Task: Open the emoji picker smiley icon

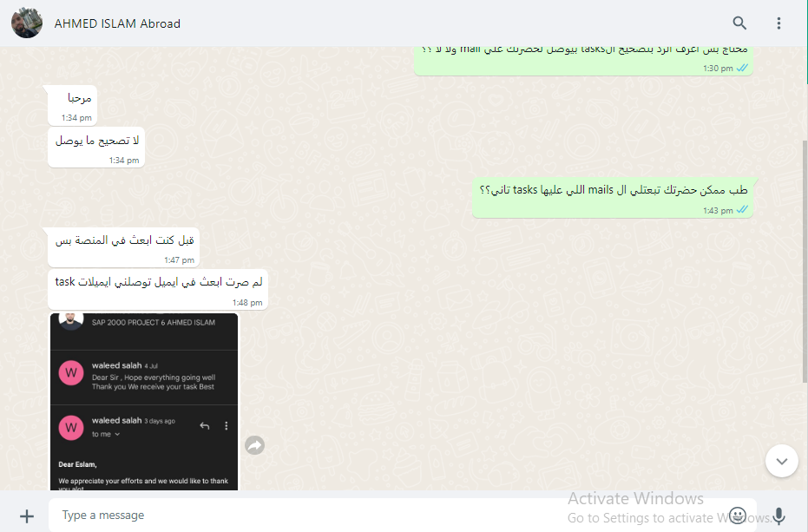Action: pos(738,516)
